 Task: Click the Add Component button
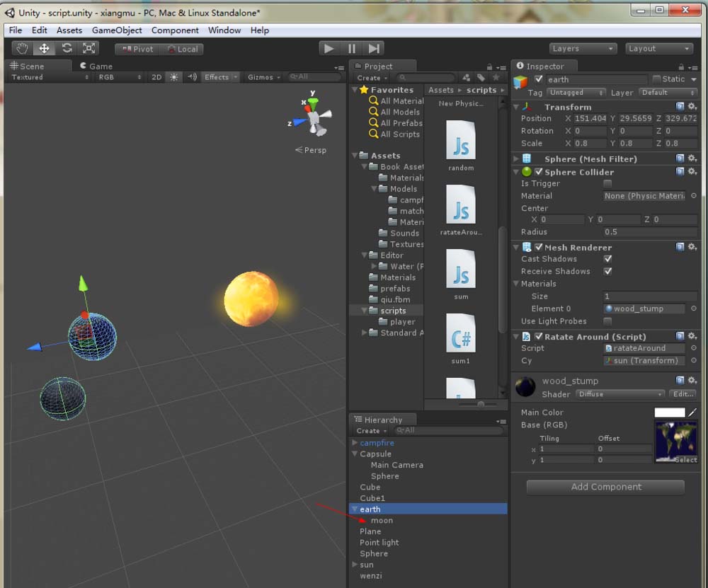point(605,487)
